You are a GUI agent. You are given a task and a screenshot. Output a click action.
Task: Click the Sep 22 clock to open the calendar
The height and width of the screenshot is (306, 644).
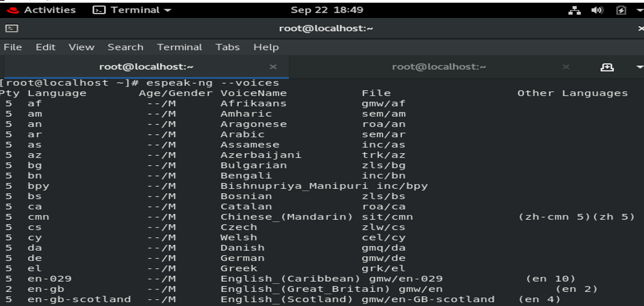pyautogui.click(x=327, y=9)
